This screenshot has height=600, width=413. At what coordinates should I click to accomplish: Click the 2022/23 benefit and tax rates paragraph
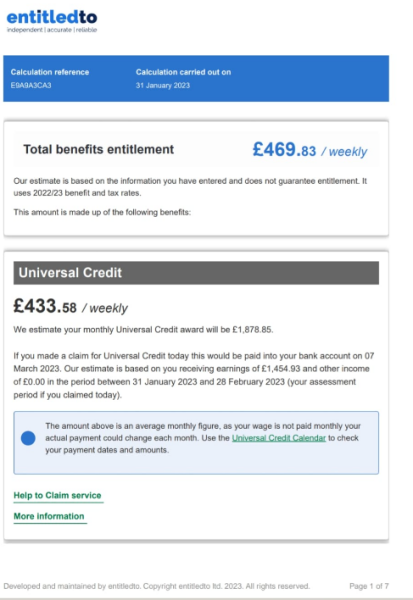coord(190,187)
